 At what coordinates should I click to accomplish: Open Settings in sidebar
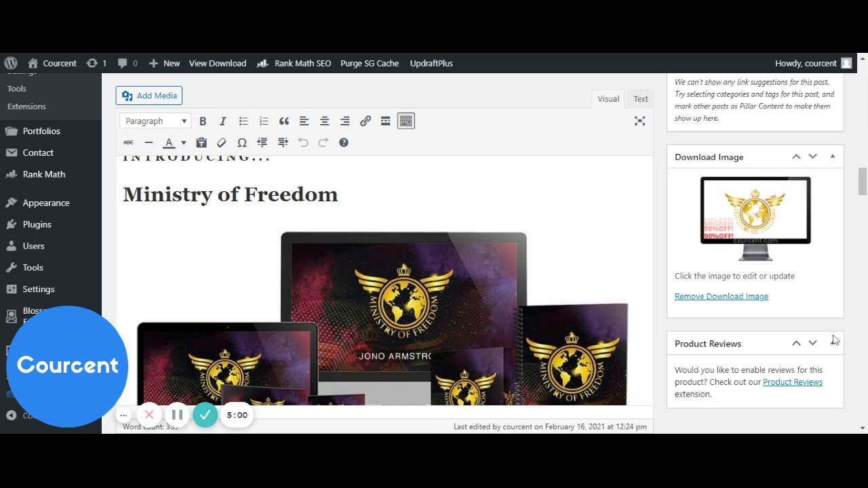click(x=39, y=289)
